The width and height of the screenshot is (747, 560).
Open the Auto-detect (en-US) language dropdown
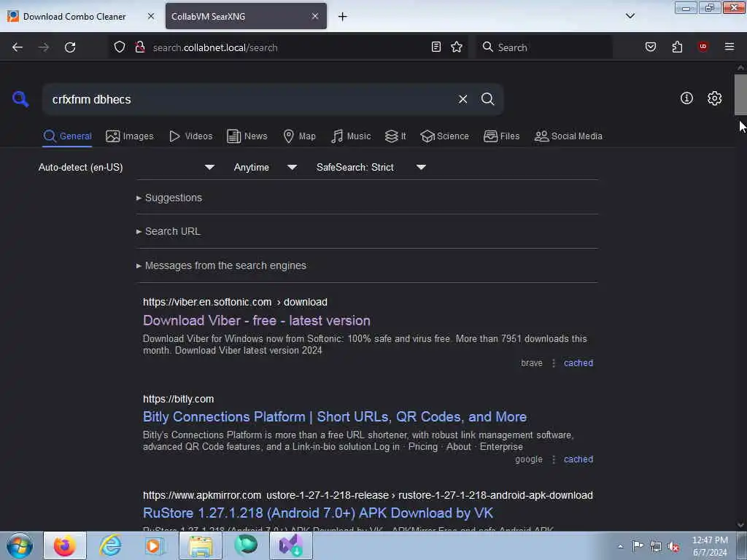126,167
